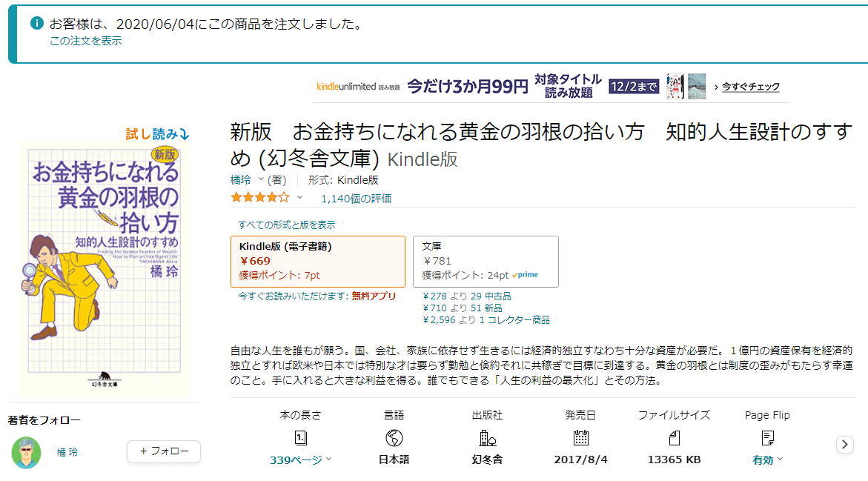Select the 文庫 paperback format box
Screen dimensions: 868x481
coord(486,262)
